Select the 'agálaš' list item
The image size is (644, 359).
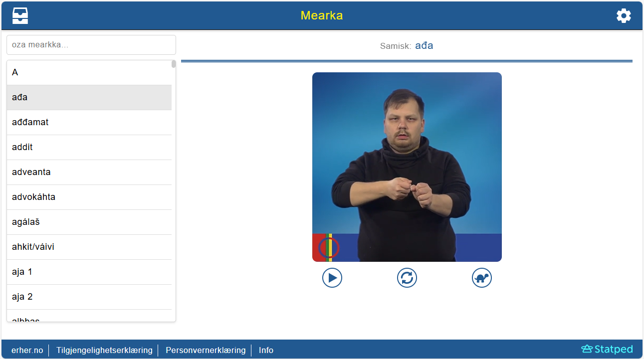pyautogui.click(x=89, y=222)
